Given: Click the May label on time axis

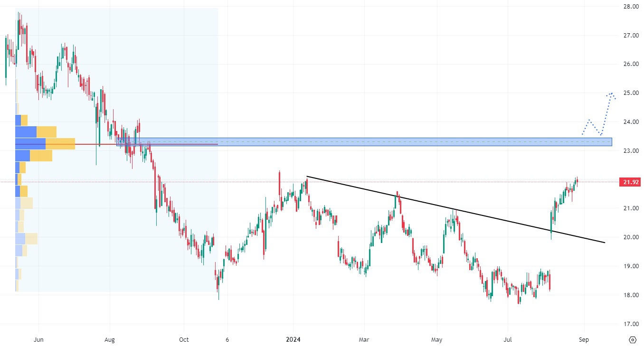Looking at the screenshot, I should pos(436,340).
